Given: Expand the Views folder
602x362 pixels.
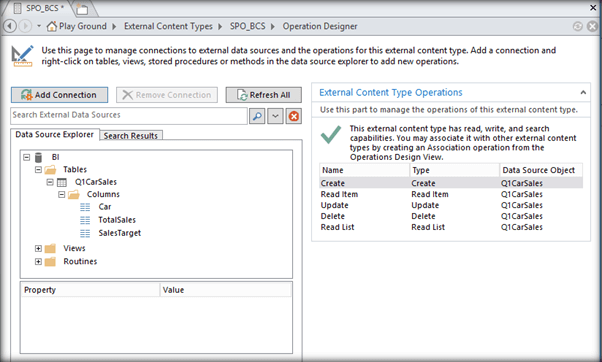Looking at the screenshot, I should pyautogui.click(x=38, y=248).
